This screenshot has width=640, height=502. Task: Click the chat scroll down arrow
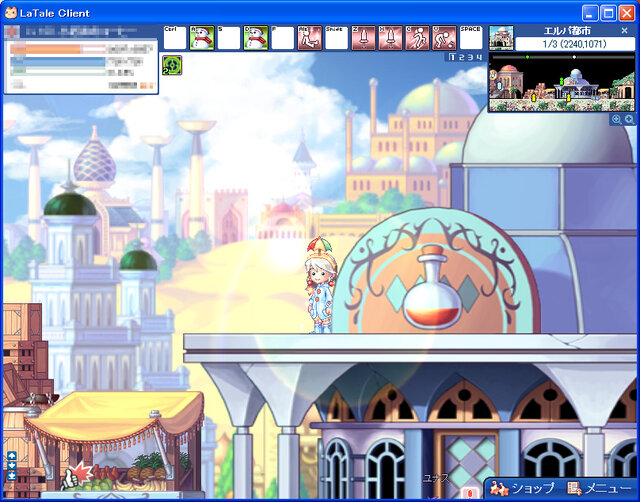(x=11, y=466)
